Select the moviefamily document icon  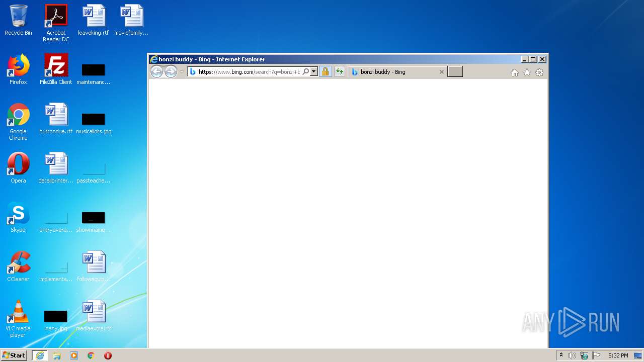pyautogui.click(x=131, y=20)
